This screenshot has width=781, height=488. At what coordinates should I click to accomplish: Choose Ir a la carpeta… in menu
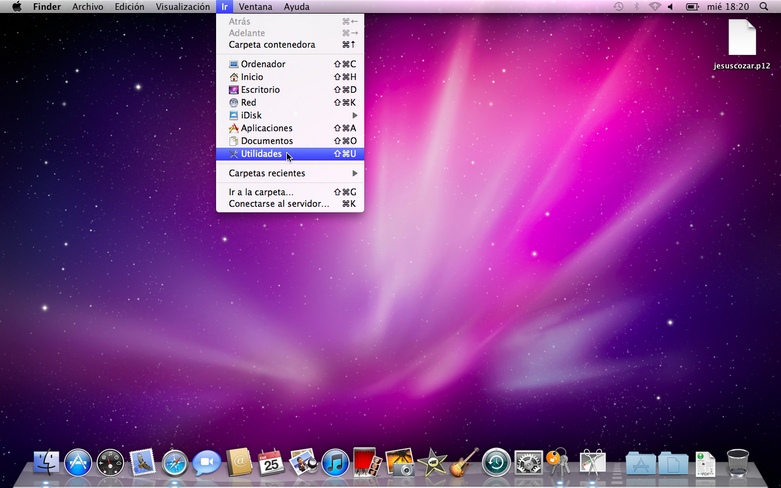(x=290, y=192)
